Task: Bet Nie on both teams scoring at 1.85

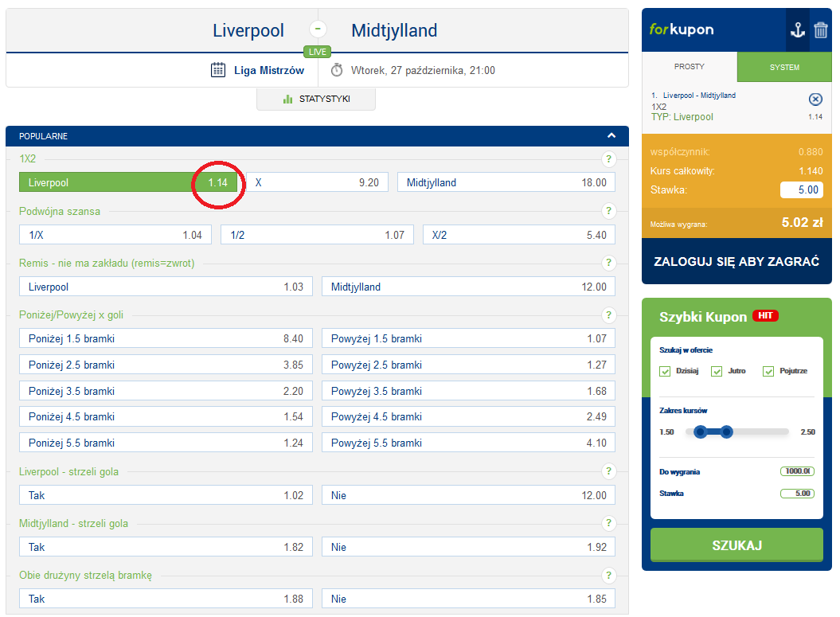Action: click(468, 599)
